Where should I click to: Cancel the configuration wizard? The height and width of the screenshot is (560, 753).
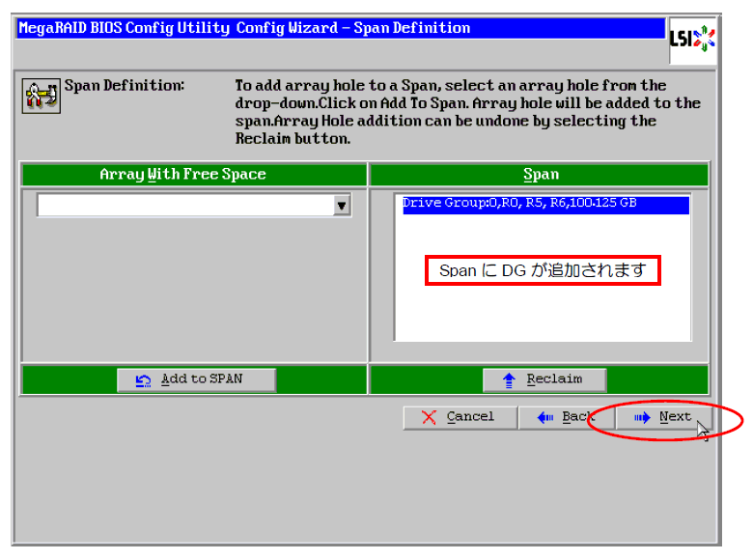[x=460, y=417]
